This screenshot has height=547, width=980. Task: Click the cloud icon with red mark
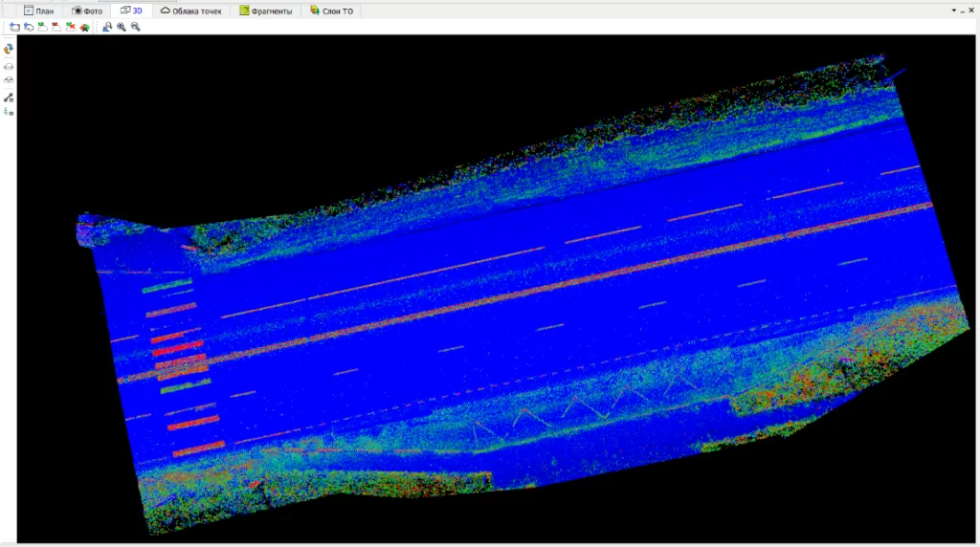pos(56,27)
